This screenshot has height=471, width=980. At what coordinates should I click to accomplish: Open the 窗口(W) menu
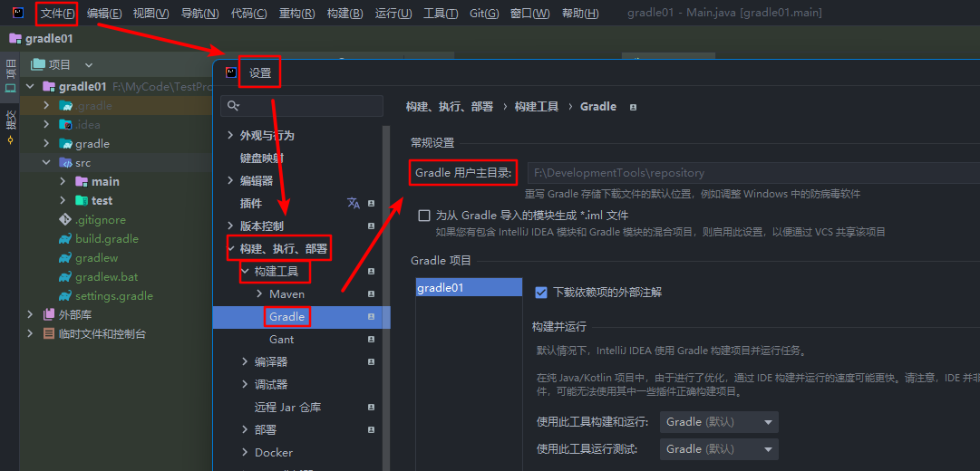(530, 13)
